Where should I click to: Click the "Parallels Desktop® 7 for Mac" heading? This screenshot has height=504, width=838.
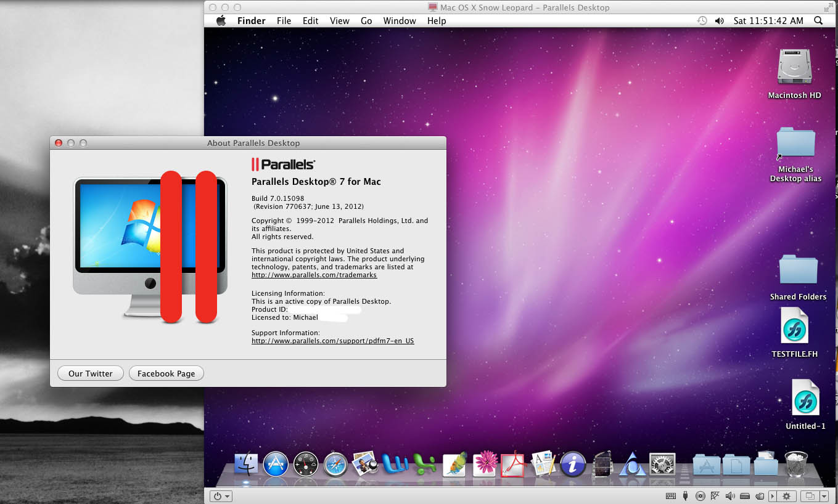316,182
